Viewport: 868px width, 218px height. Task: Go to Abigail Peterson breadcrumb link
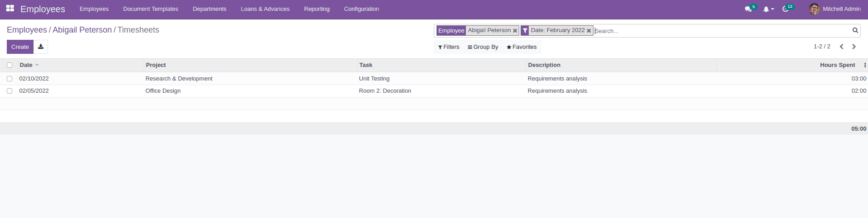82,30
